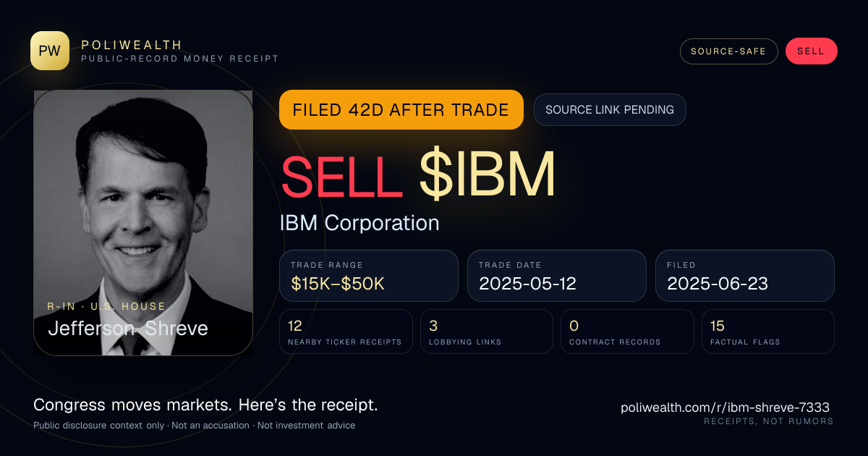868x456 pixels.
Task: Select the IBM Corporation company name
Action: 359,223
